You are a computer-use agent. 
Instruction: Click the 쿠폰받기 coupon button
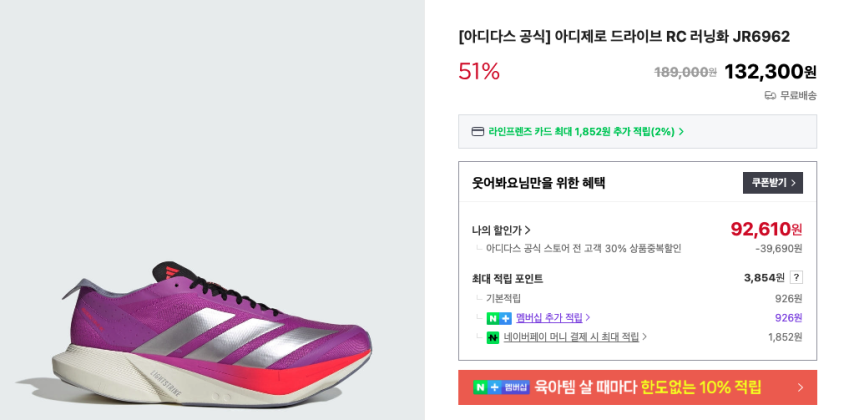coord(771,183)
